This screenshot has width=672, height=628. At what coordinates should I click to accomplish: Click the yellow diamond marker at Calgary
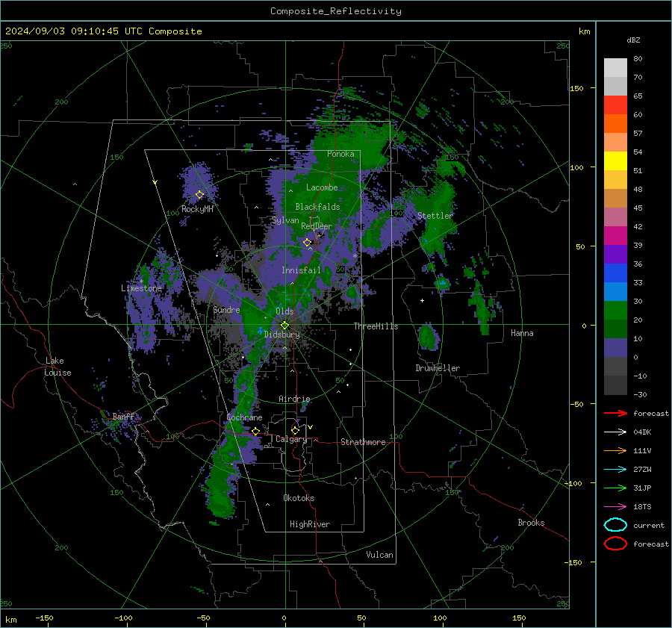click(295, 430)
